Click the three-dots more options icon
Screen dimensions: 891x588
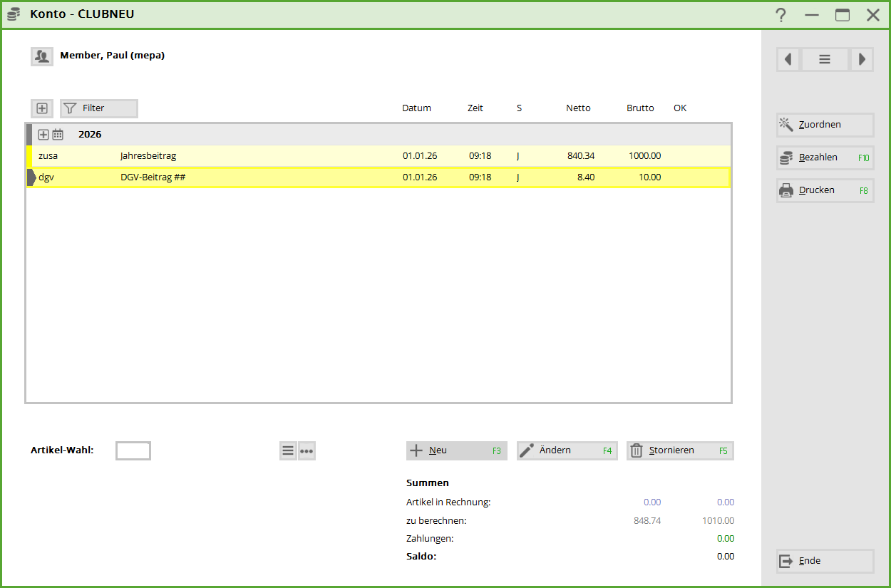pos(307,451)
